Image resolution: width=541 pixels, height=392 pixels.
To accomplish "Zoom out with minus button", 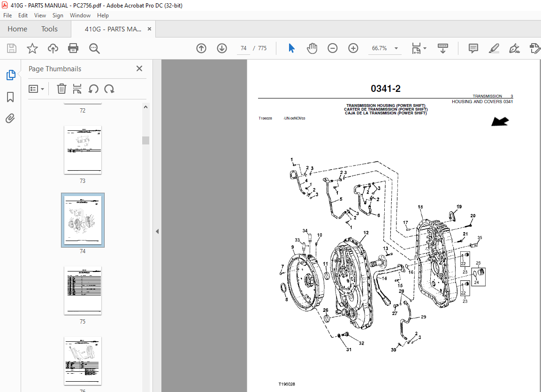I will coord(333,48).
